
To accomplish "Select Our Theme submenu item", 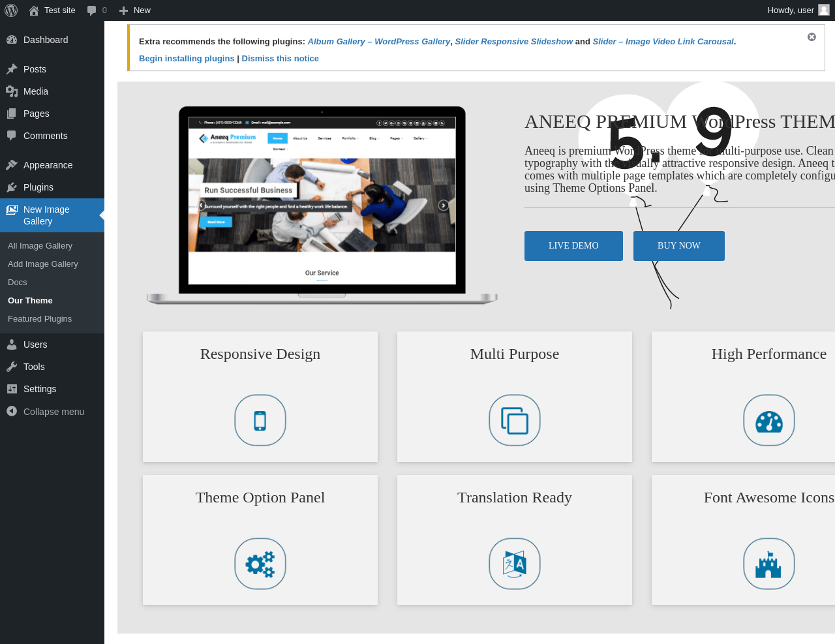I will coord(30,301).
